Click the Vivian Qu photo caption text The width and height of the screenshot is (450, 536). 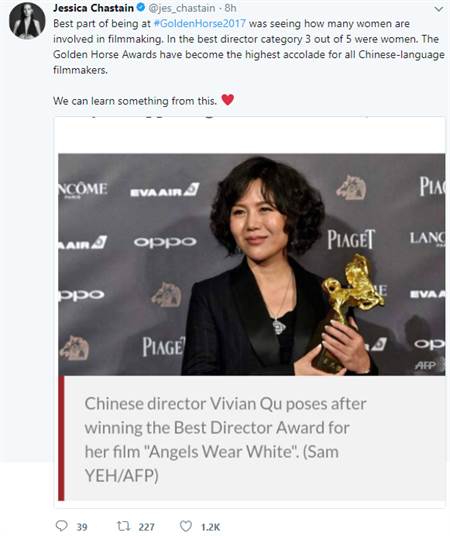pyautogui.click(x=225, y=440)
